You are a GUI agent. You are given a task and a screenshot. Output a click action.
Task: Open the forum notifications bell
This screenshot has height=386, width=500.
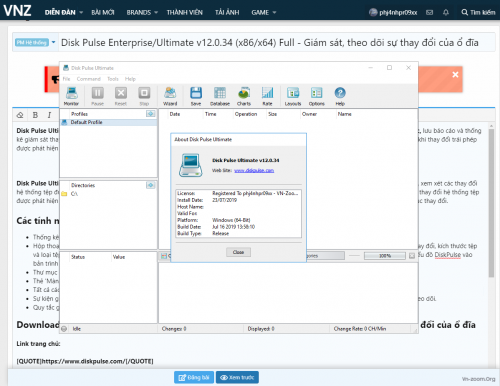(x=446, y=12)
